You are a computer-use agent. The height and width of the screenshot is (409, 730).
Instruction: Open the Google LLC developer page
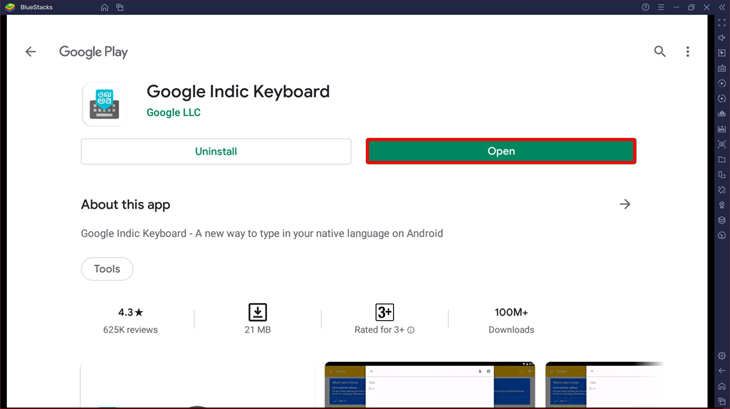pyautogui.click(x=173, y=113)
